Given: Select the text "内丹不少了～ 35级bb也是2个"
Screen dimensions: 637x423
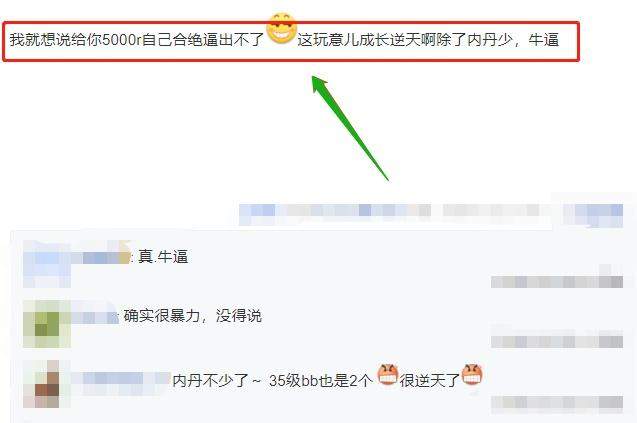Looking at the screenshot, I should tap(273, 380).
